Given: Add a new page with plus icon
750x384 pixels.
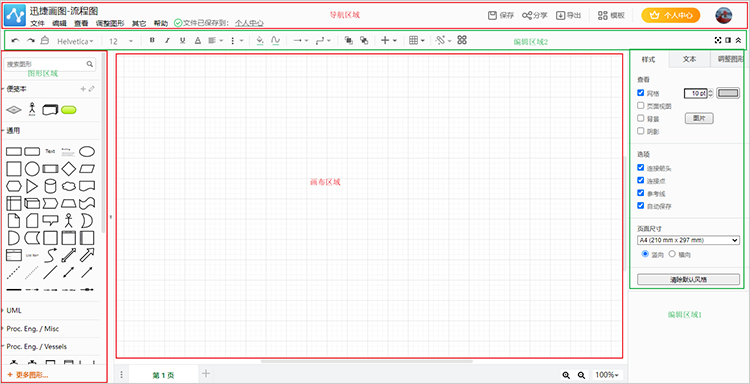Looking at the screenshot, I should coord(206,373).
